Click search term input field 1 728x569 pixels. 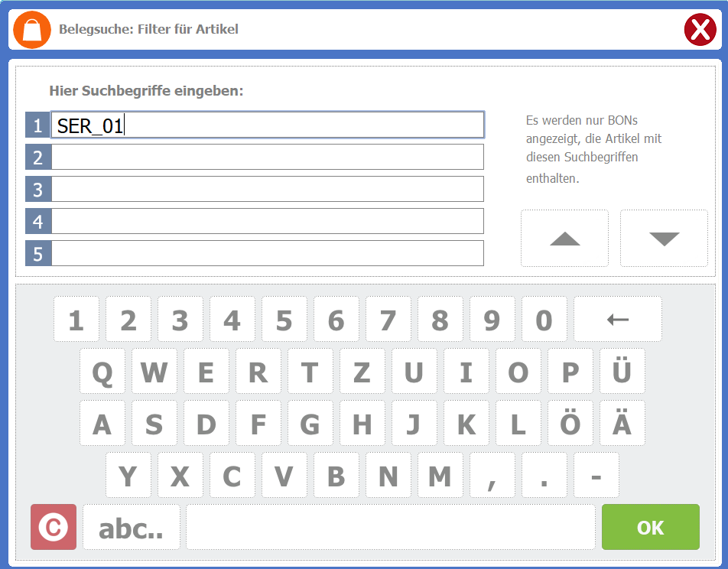tap(268, 125)
